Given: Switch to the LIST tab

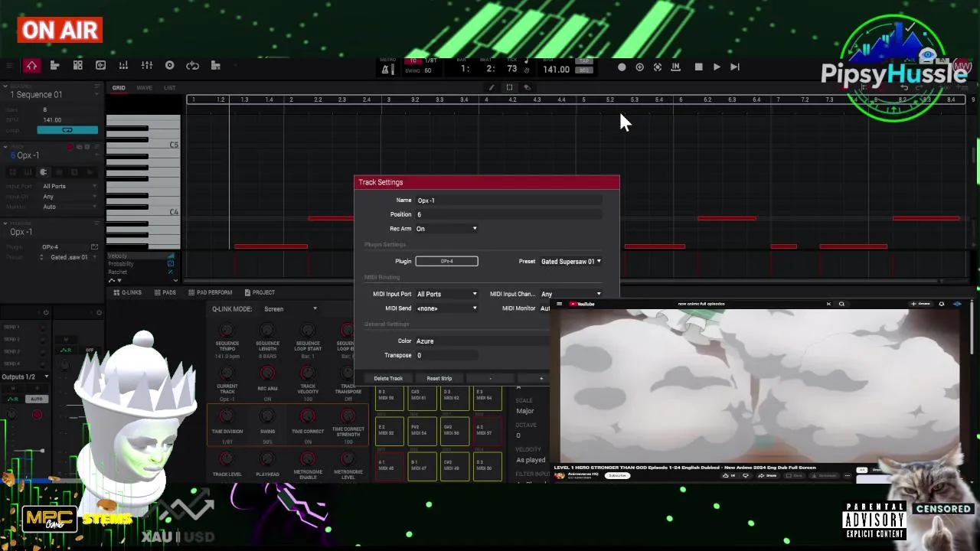Looking at the screenshot, I should (169, 88).
